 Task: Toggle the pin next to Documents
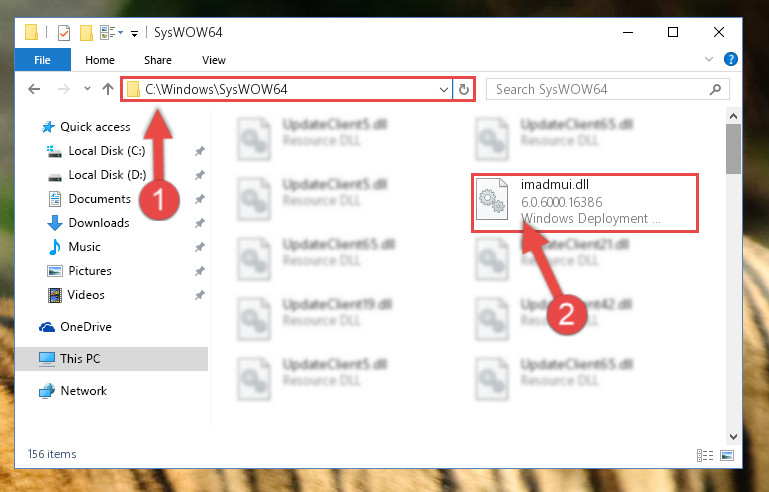point(199,199)
